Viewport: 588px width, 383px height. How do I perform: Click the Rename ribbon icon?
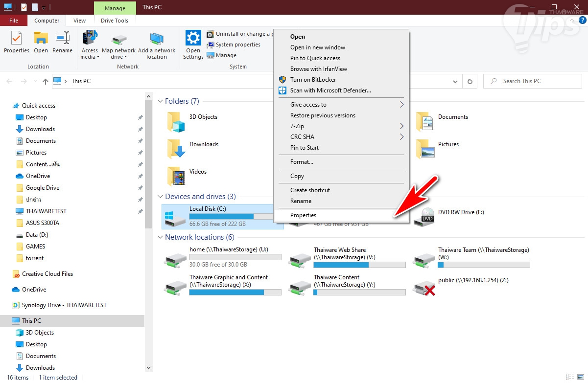[62, 42]
